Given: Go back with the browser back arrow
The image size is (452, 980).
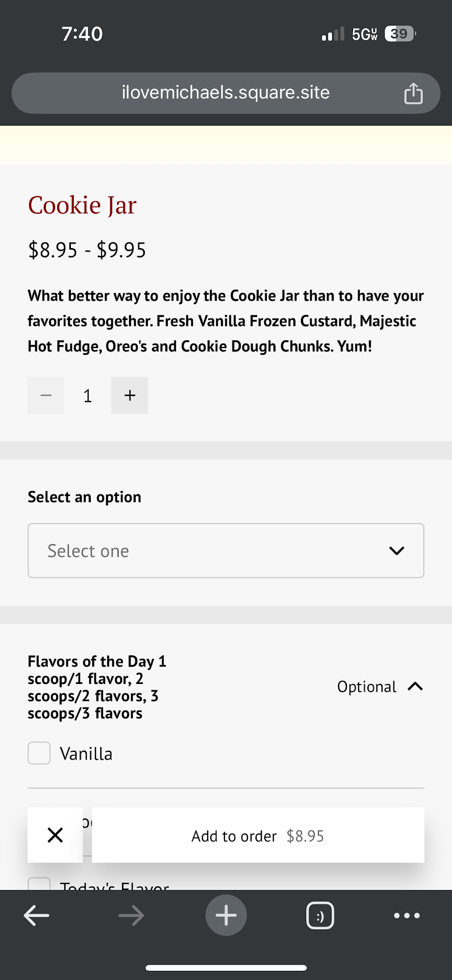Looking at the screenshot, I should (37, 915).
